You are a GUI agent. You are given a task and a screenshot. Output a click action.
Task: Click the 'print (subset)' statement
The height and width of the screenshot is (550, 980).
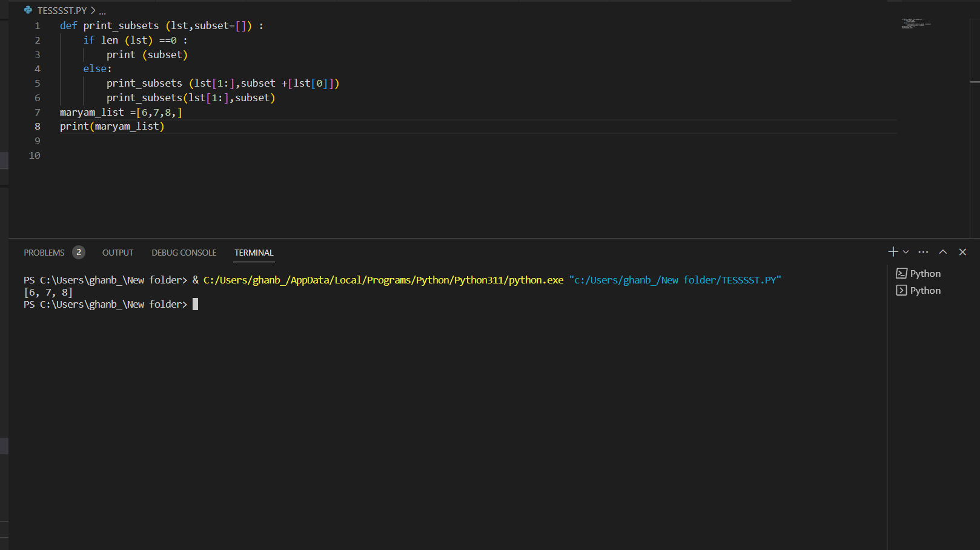point(147,55)
